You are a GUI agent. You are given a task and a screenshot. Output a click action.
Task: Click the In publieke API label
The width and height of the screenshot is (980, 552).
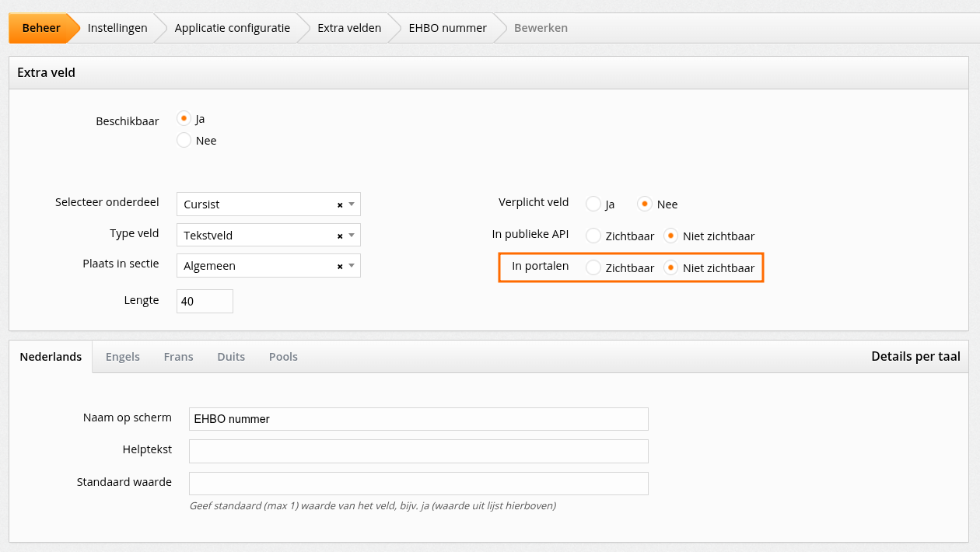point(530,234)
